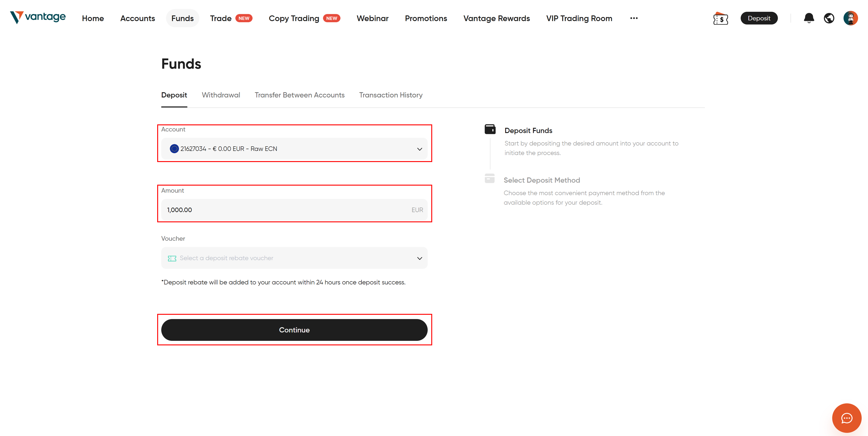Focus the Amount input field
This screenshot has height=436, width=868.
tap(286, 210)
